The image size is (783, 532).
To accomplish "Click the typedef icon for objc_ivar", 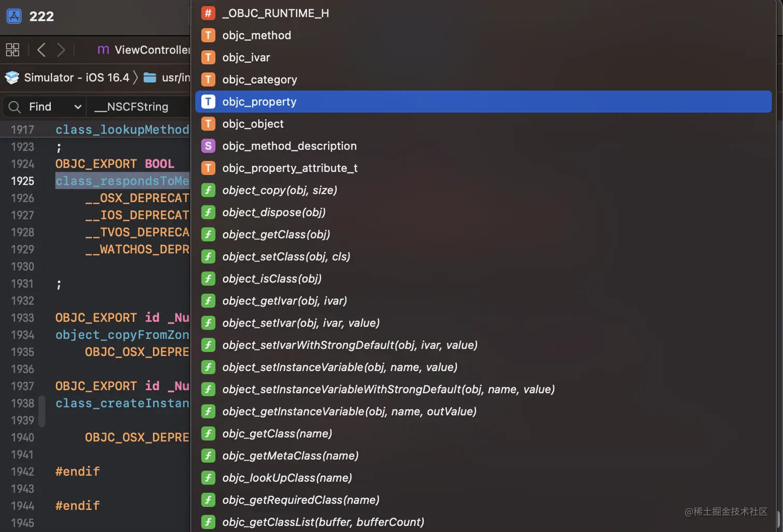I will tap(208, 57).
